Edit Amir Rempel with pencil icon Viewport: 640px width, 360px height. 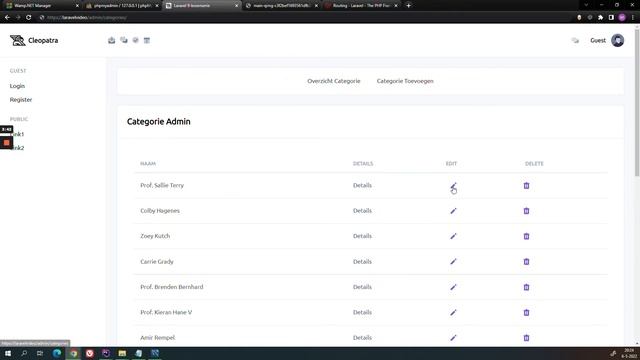[453, 338]
